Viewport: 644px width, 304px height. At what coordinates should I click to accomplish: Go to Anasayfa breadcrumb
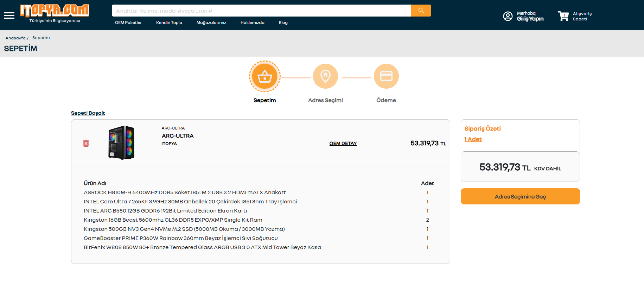(15, 38)
